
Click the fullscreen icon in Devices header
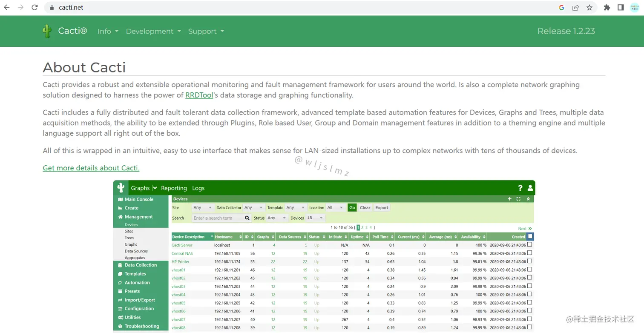click(x=518, y=199)
